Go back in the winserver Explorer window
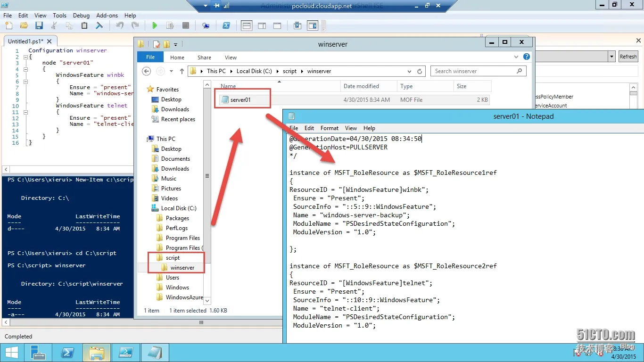This screenshot has height=362, width=644. coord(146,71)
